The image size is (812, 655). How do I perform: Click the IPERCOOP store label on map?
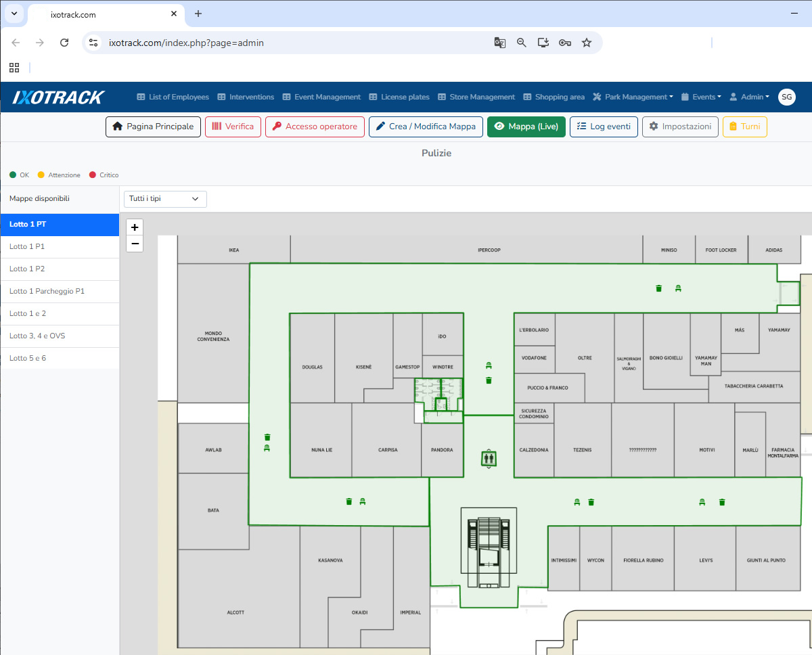coord(489,250)
